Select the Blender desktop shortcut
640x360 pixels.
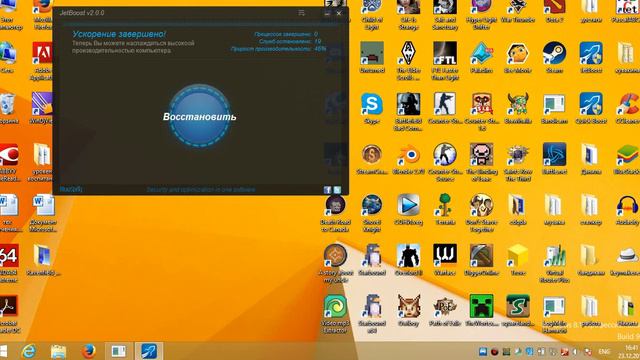[x=409, y=159]
